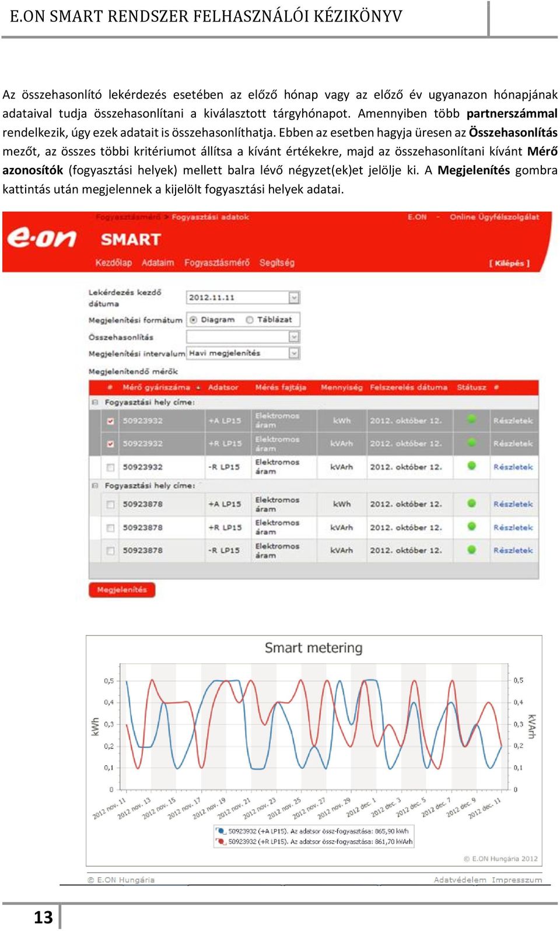560x931 pixels.
Task: Check the box for meter 50923878 +A LP15
Action: [110, 505]
